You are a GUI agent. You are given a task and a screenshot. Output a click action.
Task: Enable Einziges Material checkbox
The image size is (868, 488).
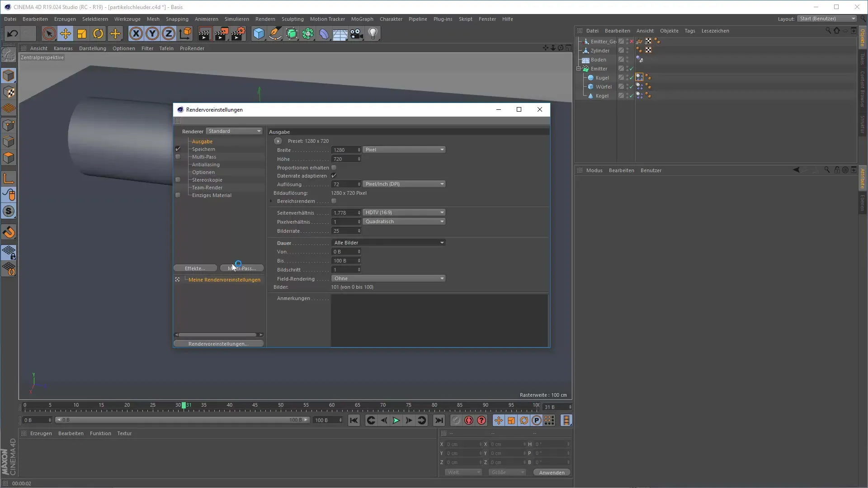coord(178,195)
